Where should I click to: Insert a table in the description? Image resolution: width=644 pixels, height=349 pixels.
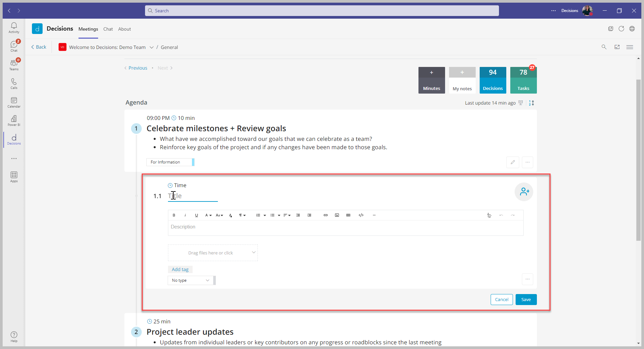pyautogui.click(x=348, y=215)
